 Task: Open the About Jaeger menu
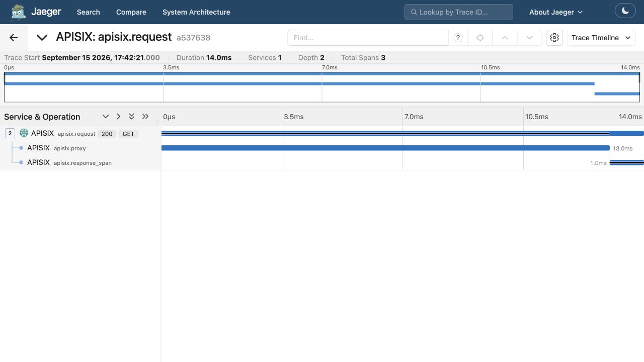click(x=556, y=12)
